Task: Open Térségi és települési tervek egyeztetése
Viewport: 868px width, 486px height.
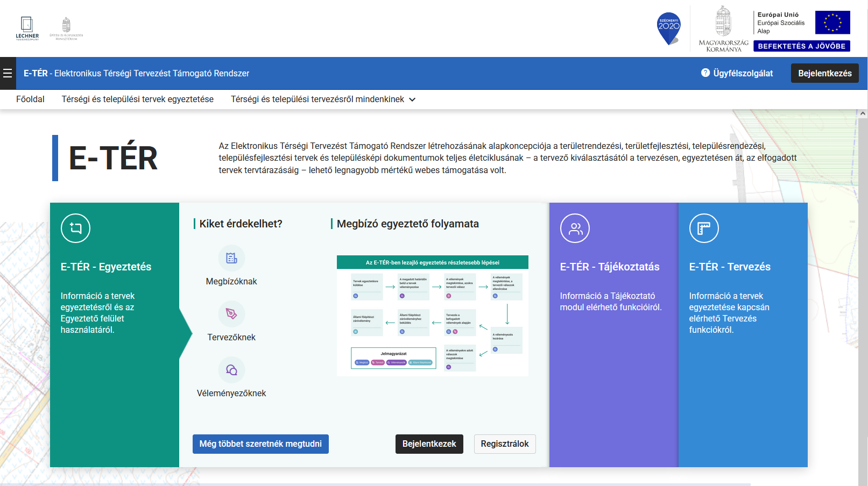Action: 137,99
